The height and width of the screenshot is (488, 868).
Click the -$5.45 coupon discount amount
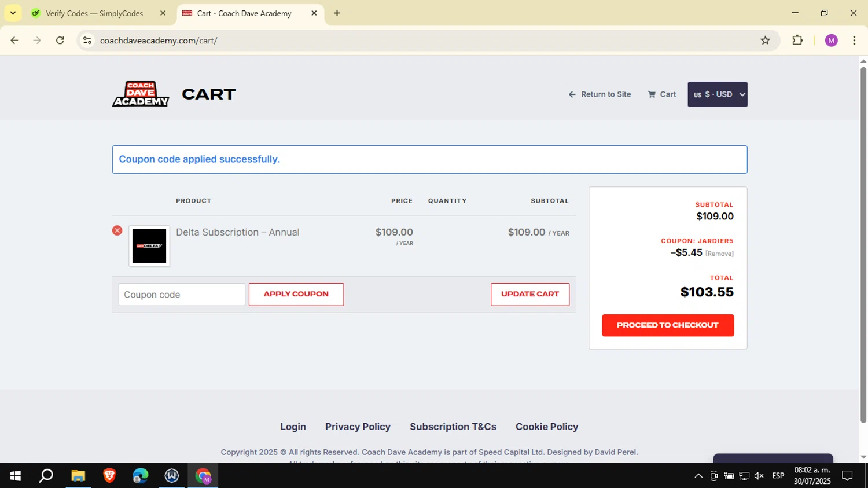[686, 253]
